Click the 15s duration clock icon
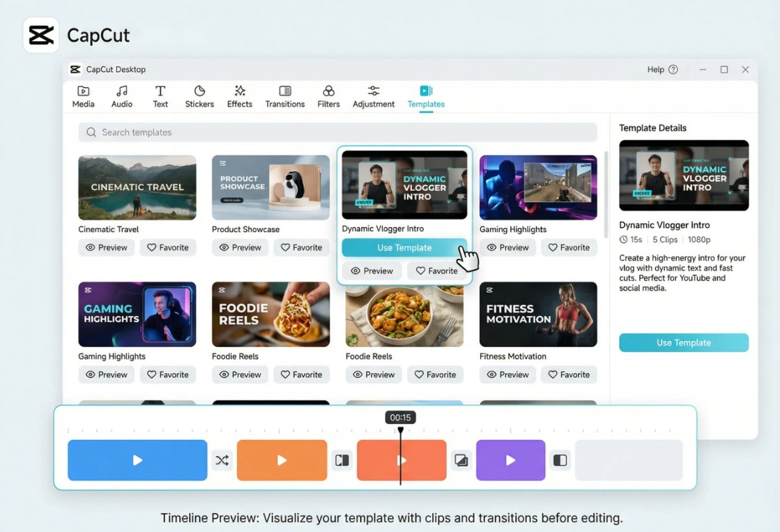Screen dimensions: 780x532 pos(623,239)
